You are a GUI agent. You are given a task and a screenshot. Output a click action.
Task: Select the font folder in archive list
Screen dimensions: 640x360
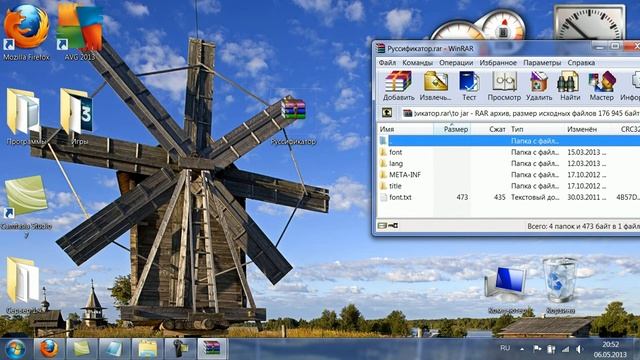pos(509,152)
